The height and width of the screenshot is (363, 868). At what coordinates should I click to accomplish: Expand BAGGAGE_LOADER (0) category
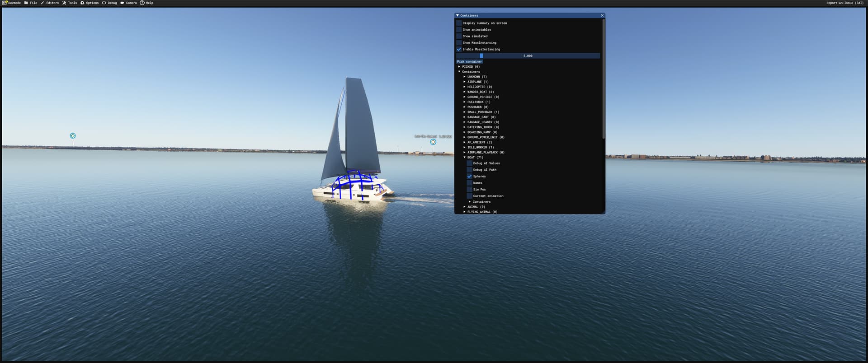tap(464, 122)
